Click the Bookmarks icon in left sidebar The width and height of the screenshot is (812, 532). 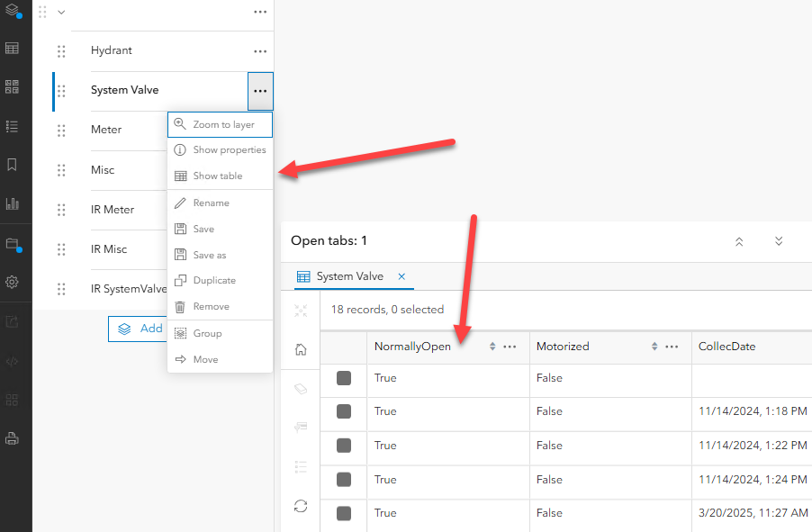(13, 165)
